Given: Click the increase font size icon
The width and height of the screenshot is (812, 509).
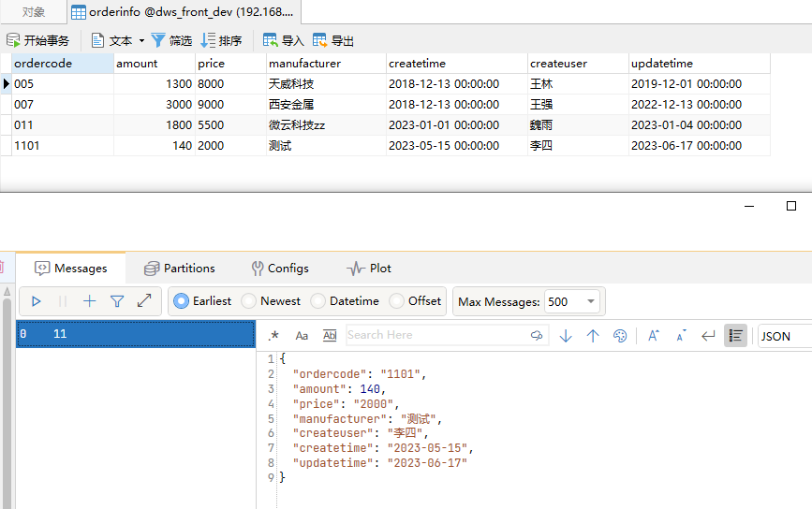Looking at the screenshot, I should 654,336.
